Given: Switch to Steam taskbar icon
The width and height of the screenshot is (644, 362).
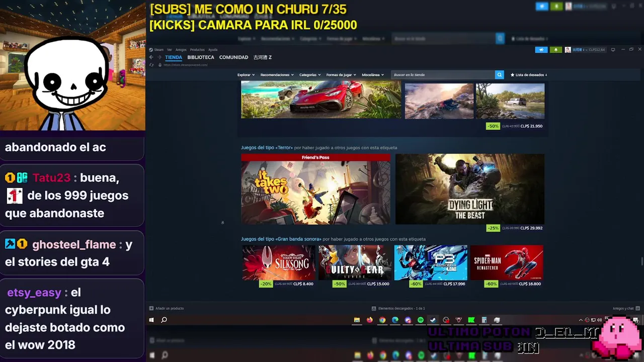Looking at the screenshot, I should pos(433,320).
